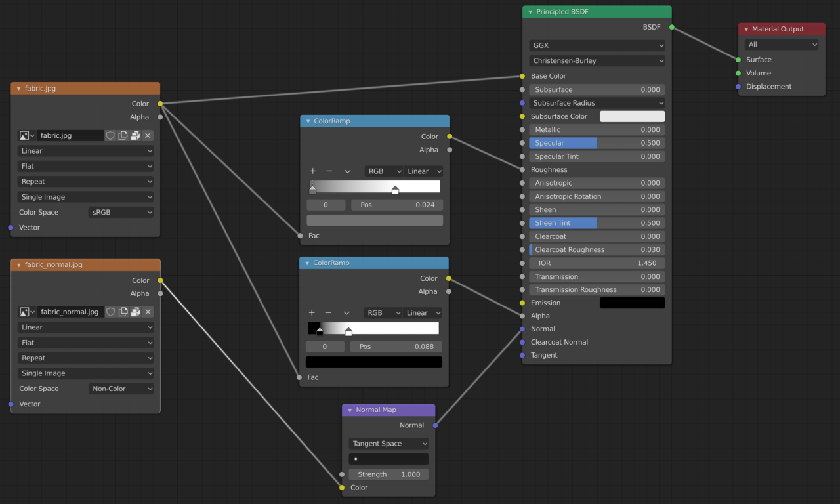Screen dimensions: 840x504
Task: Pack fabric.jpg into the blend file
Action: tap(135, 135)
